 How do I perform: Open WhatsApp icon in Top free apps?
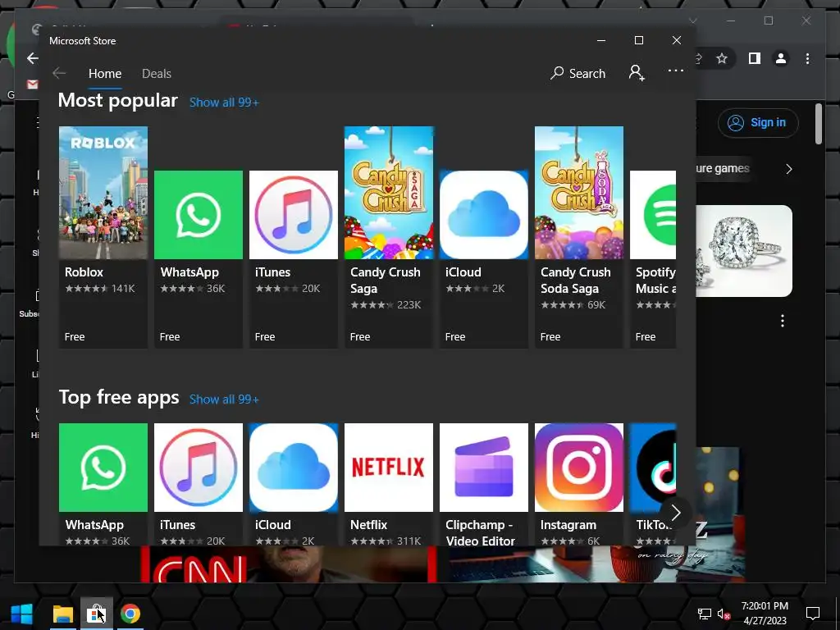click(x=103, y=467)
